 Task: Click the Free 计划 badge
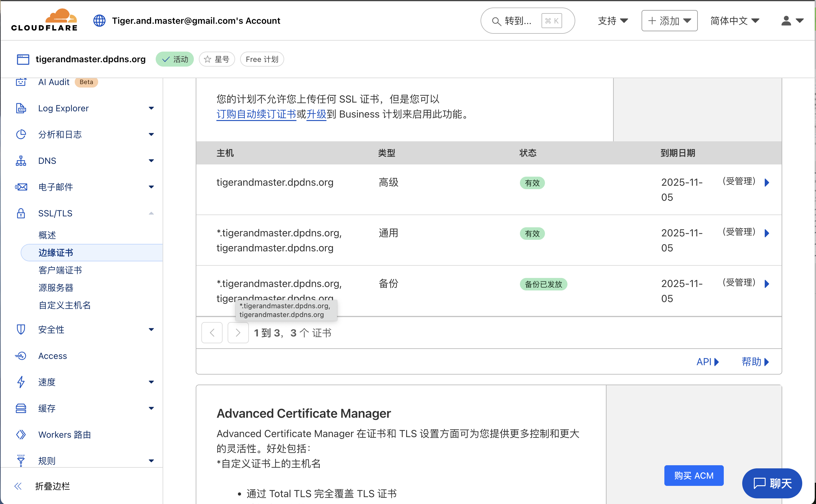click(x=262, y=59)
